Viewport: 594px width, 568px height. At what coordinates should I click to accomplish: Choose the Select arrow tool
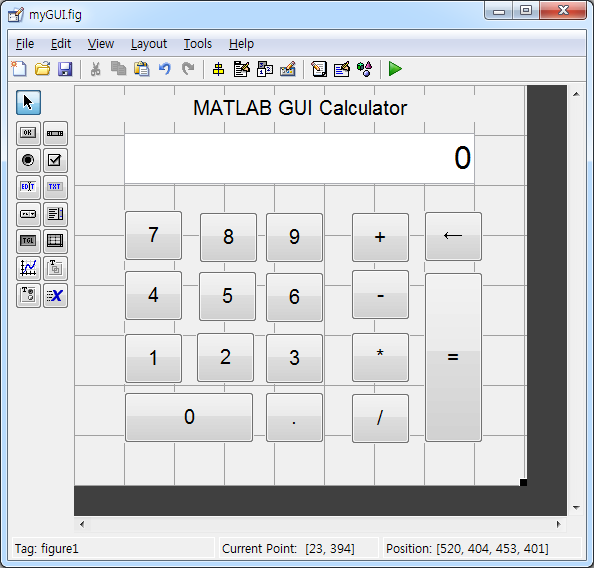28,102
